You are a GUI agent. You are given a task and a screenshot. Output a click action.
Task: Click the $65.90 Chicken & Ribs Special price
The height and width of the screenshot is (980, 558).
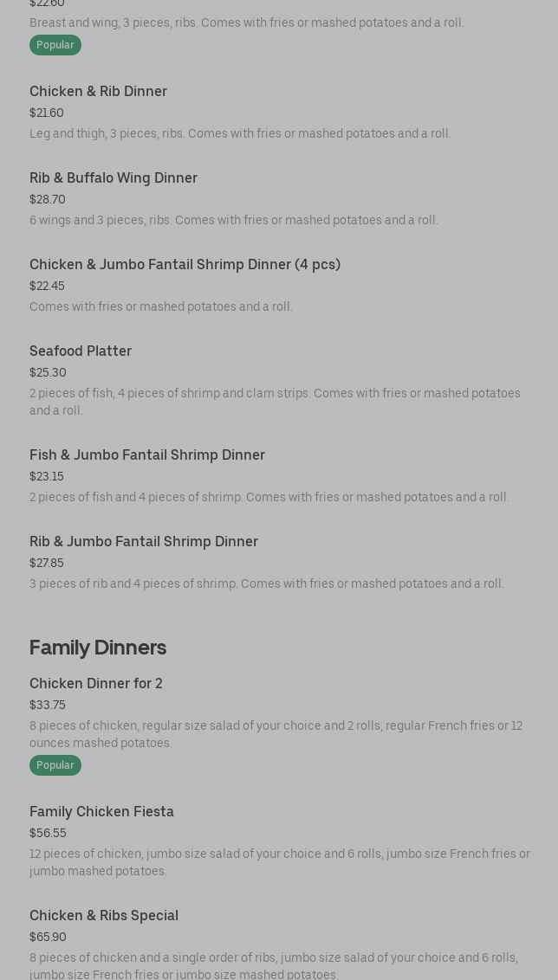pyautogui.click(x=48, y=938)
